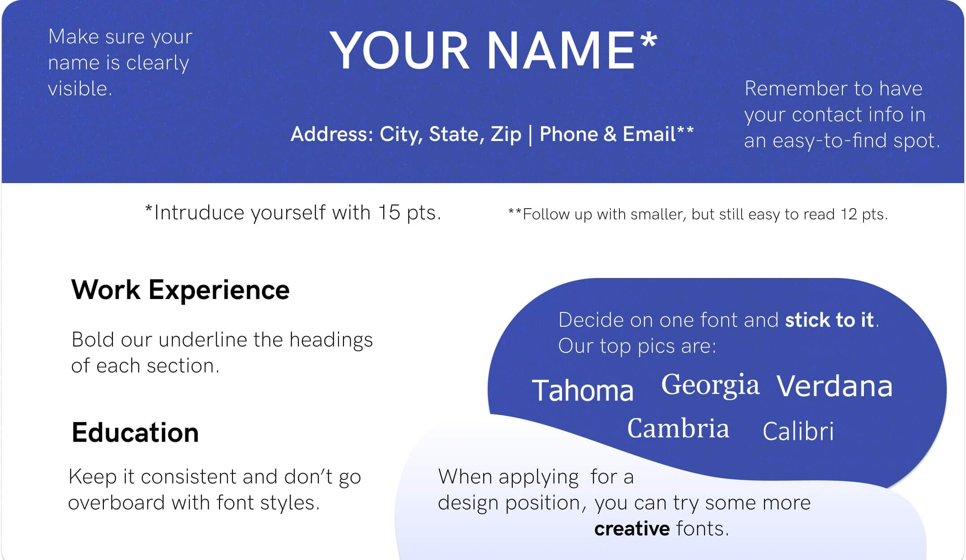This screenshot has height=560, width=966.
Task: Select the blue color swatch in header
Action: tap(483, 93)
